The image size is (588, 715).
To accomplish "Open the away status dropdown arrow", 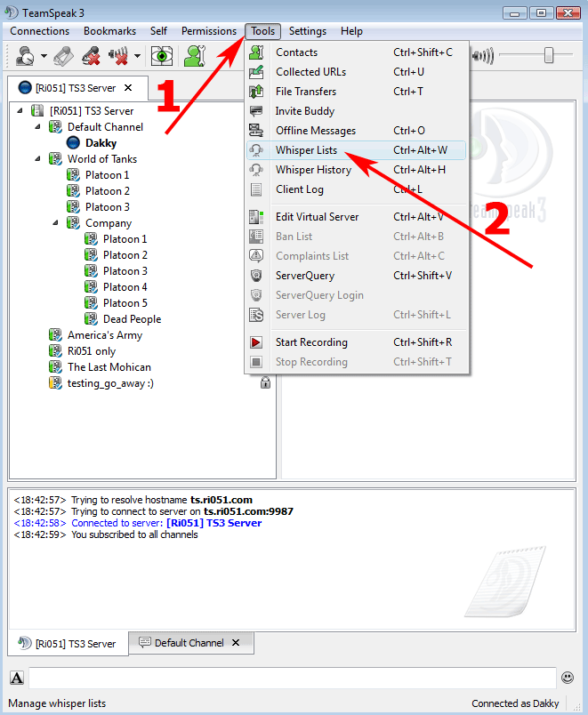I will tap(44, 57).
